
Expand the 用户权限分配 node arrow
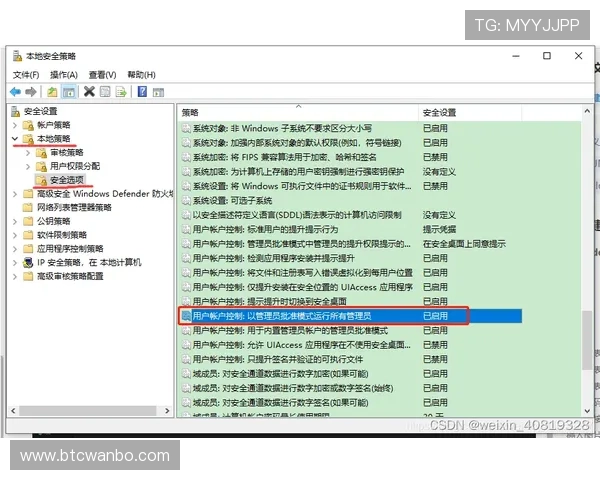pyautogui.click(x=28, y=167)
